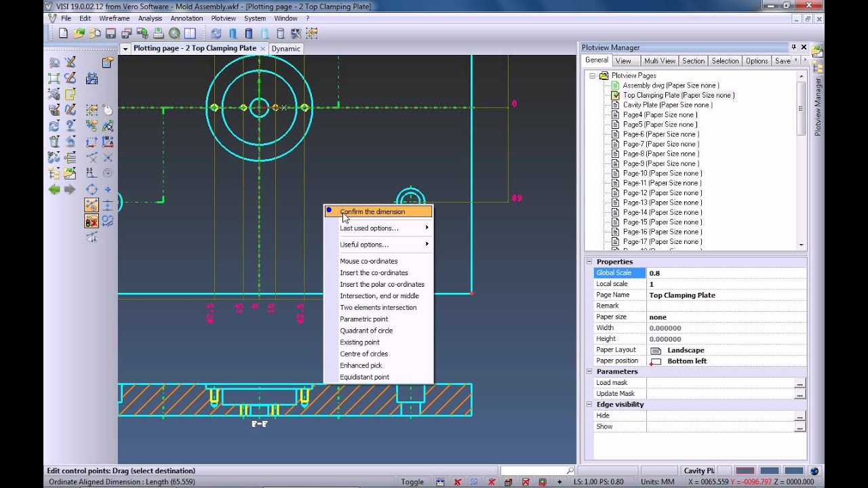Click the globe icon in status bar
This screenshot has width=868, height=488.
pos(814,471)
